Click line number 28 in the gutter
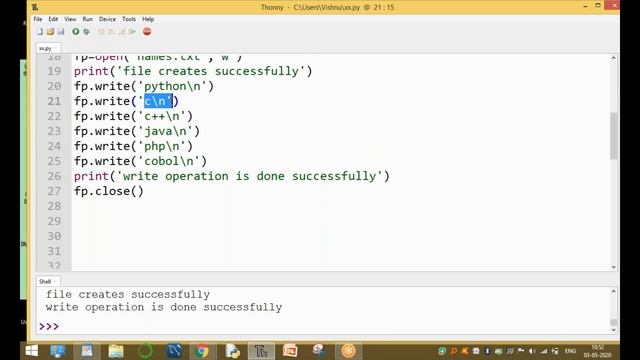 [x=54, y=206]
